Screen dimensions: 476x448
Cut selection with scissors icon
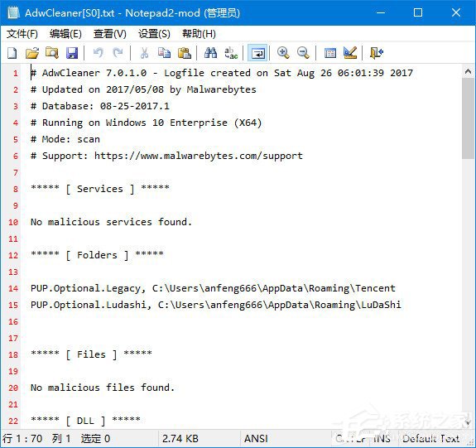[x=144, y=53]
